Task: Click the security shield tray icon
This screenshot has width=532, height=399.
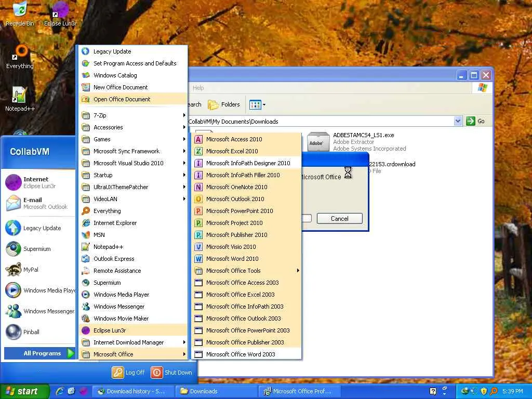Action: (x=484, y=391)
